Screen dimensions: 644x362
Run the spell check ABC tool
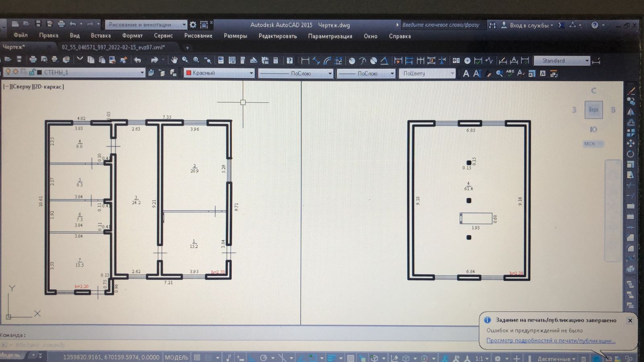(x=510, y=74)
